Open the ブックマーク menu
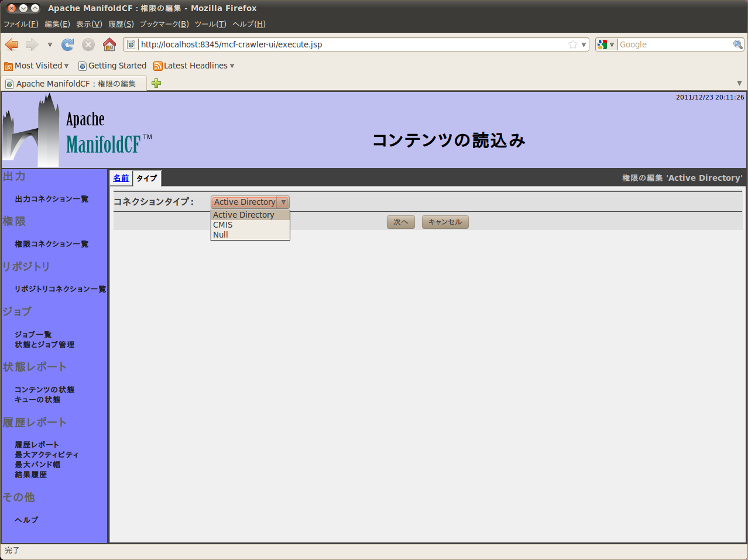748x560 pixels. 164,24
